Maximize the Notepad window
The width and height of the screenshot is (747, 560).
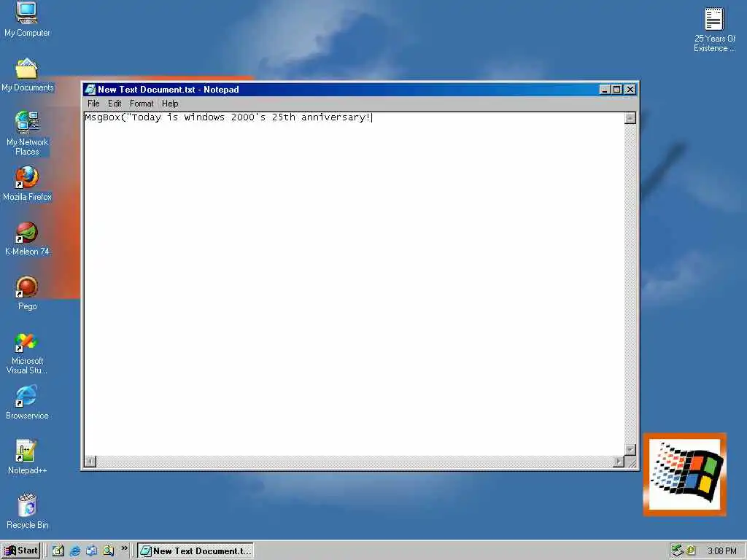[617, 90]
